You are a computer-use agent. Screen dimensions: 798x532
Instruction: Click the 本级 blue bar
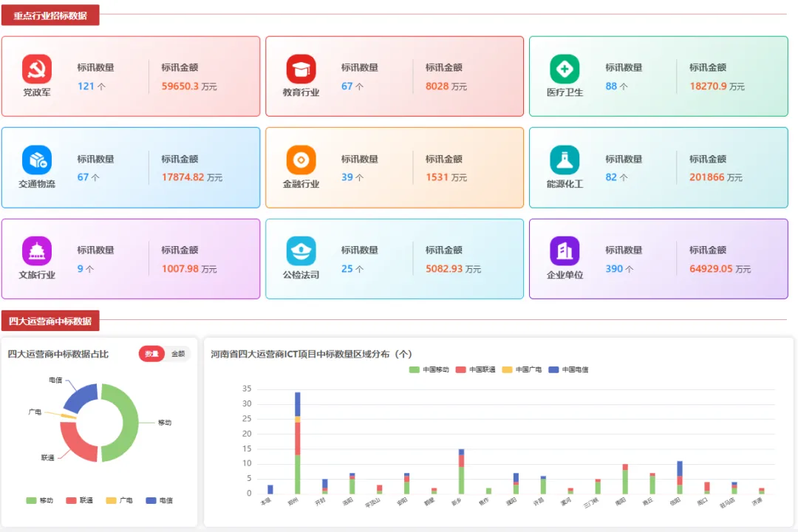click(x=270, y=489)
